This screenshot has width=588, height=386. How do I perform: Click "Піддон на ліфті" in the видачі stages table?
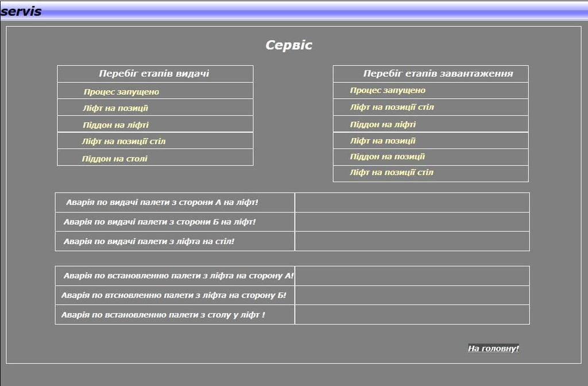pyautogui.click(x=115, y=125)
